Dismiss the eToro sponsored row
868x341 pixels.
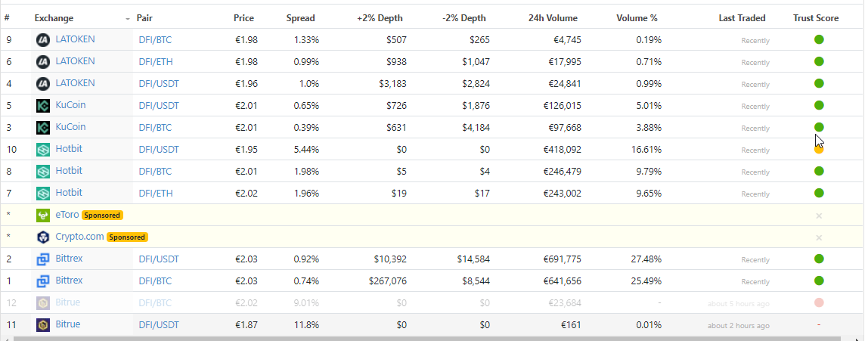[819, 216]
